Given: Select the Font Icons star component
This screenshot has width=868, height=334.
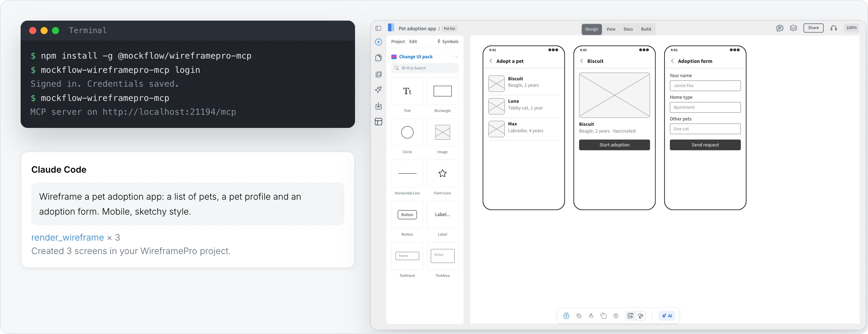Looking at the screenshot, I should point(443,174).
